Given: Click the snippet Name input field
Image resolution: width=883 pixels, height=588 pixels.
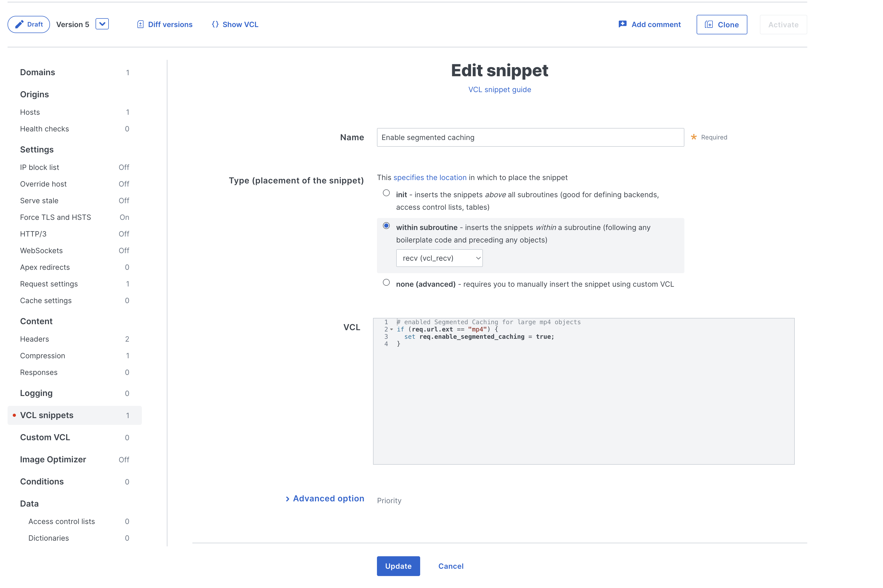Looking at the screenshot, I should (530, 138).
